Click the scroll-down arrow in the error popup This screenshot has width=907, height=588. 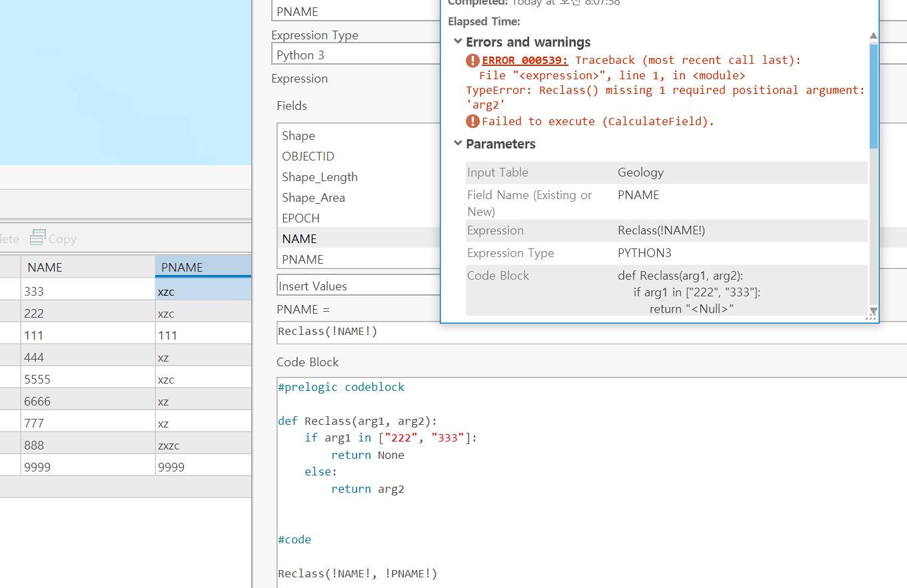point(873,312)
